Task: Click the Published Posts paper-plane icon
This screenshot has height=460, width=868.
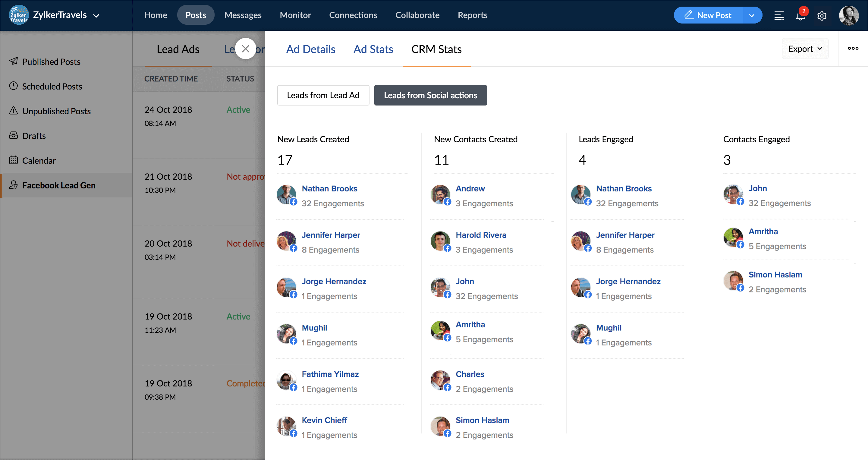Action: pos(14,61)
